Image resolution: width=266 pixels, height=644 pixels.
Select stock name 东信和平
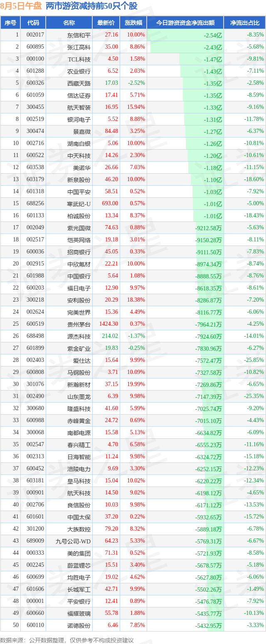pos(79,35)
